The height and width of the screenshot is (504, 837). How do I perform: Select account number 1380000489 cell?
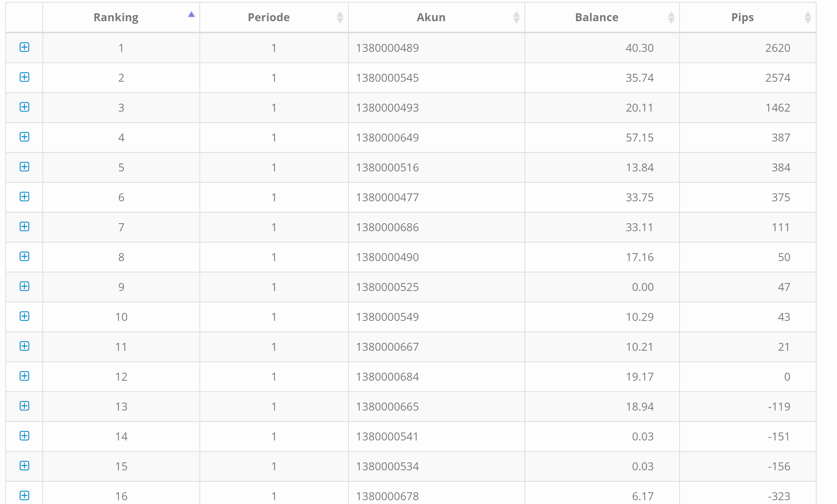(x=387, y=48)
